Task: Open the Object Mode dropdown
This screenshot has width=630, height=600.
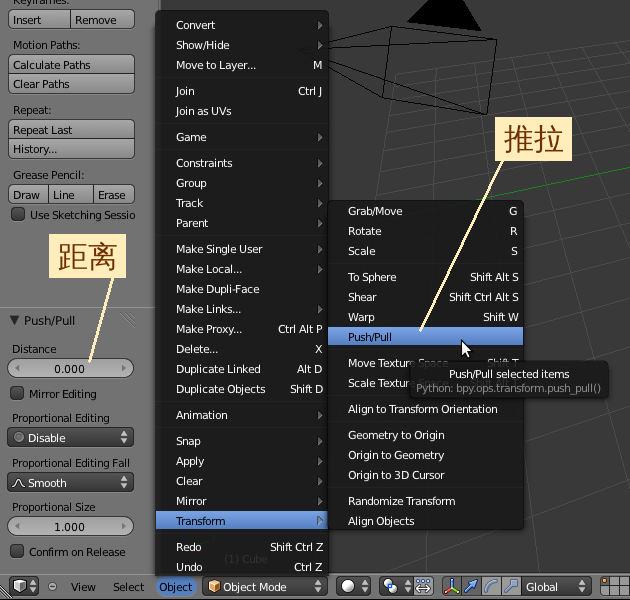Action: click(x=264, y=587)
